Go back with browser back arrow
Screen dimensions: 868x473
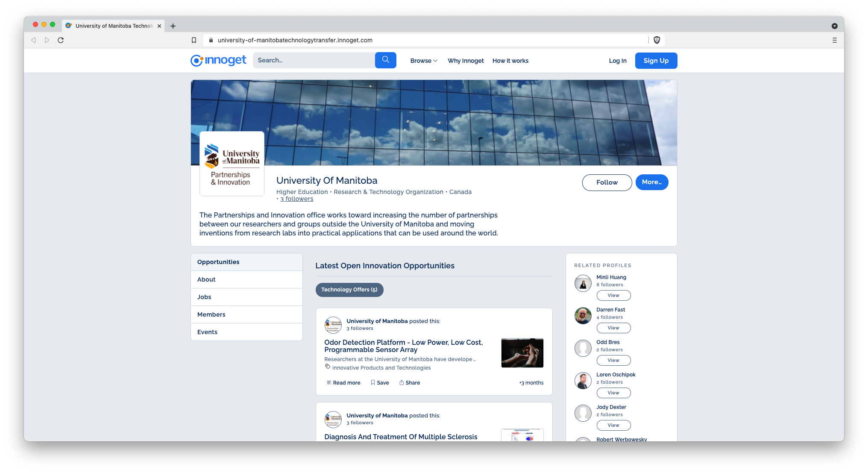pos(33,40)
